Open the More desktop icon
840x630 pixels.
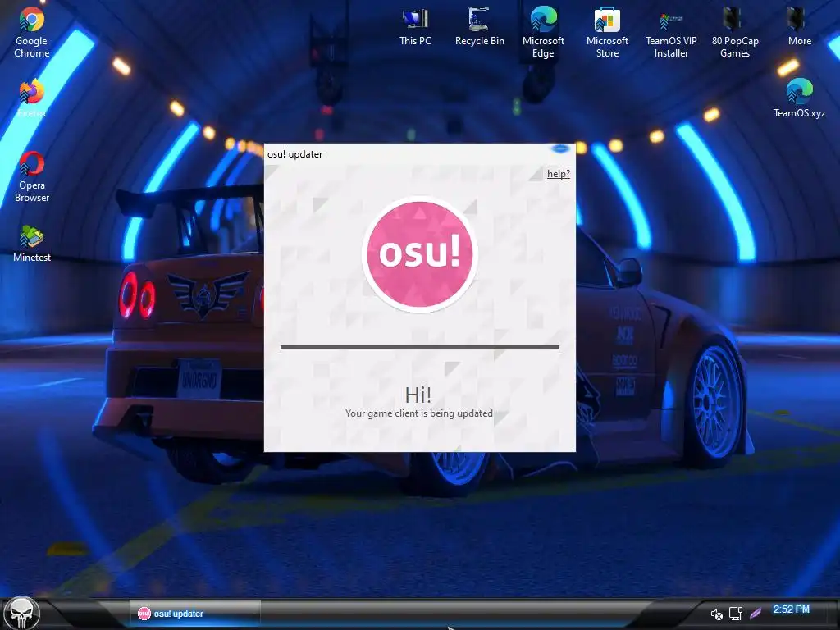[x=799, y=27]
